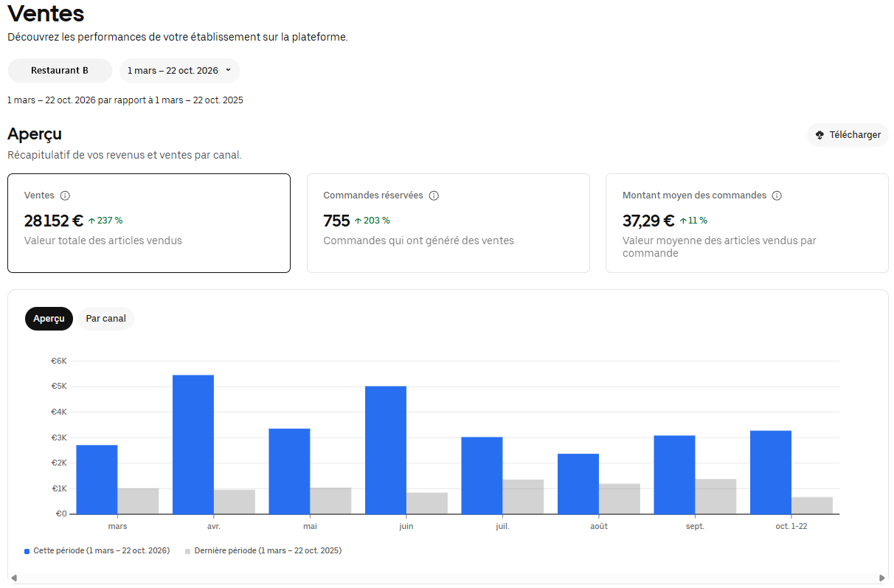
Task: Click the Ventes page heading
Action: point(46,13)
